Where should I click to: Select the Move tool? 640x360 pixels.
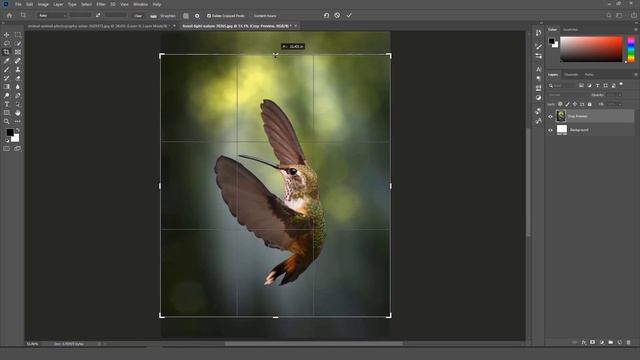point(7,35)
